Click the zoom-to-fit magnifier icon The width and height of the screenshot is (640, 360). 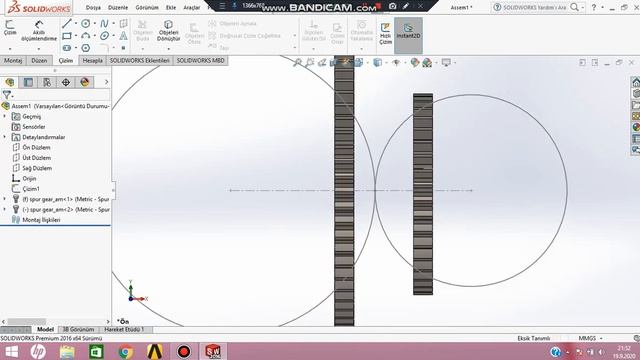(x=298, y=62)
